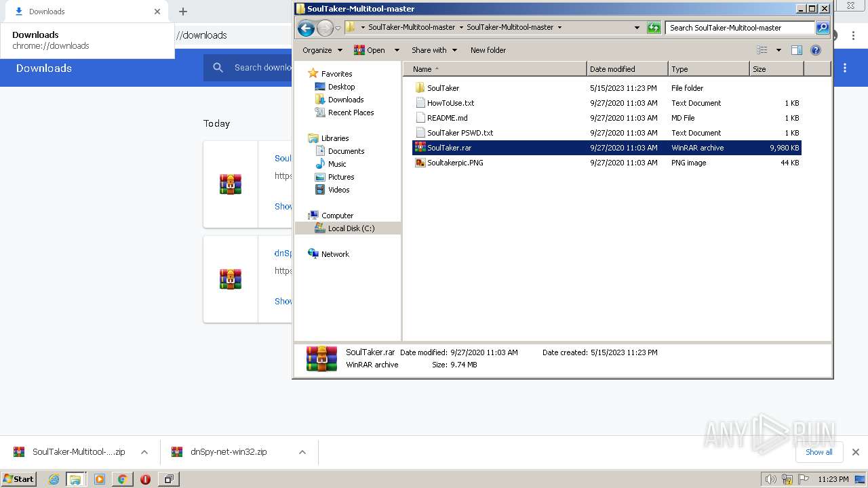
Task: Expand the address bar history dropdown
Action: point(637,28)
